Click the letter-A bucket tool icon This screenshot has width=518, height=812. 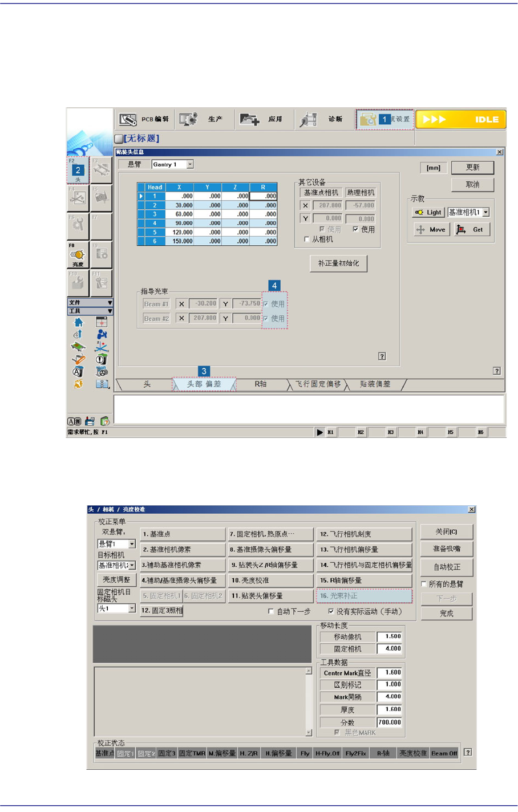pyautogui.click(x=78, y=372)
